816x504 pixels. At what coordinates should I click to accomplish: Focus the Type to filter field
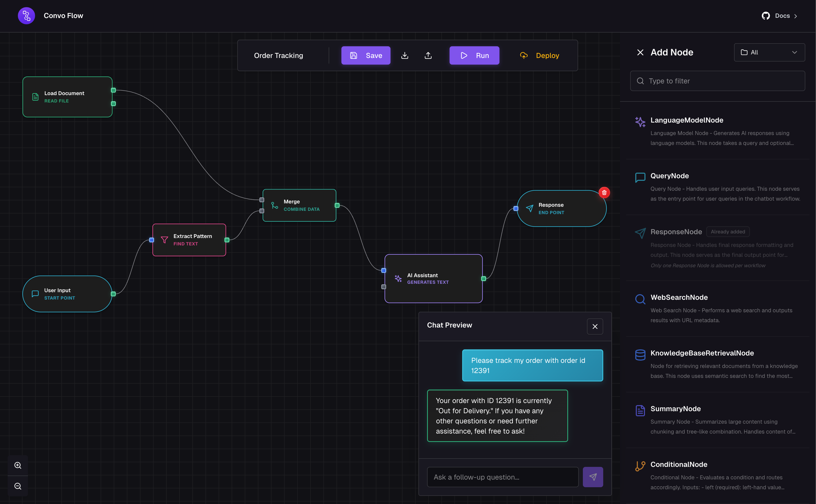[x=717, y=81]
